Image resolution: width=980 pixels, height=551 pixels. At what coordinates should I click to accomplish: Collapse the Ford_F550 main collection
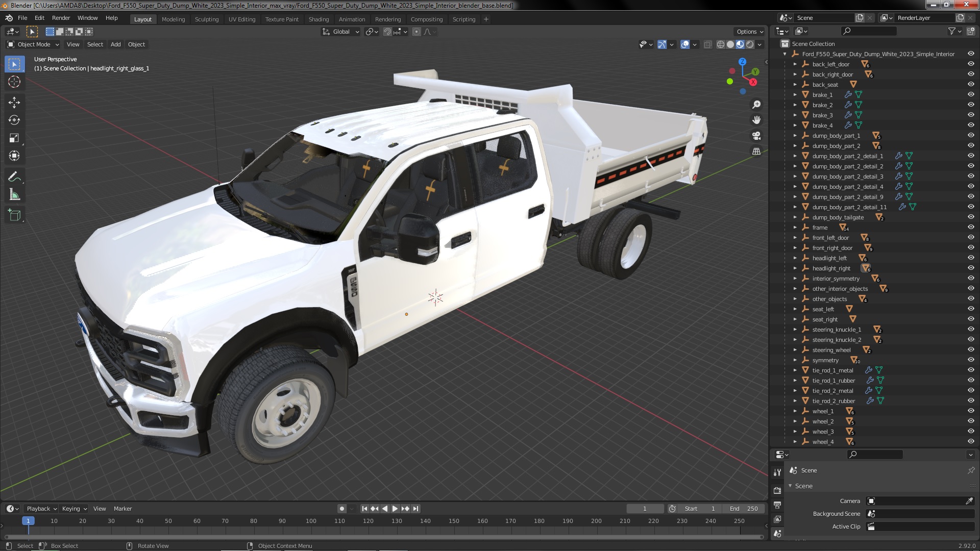tap(785, 54)
